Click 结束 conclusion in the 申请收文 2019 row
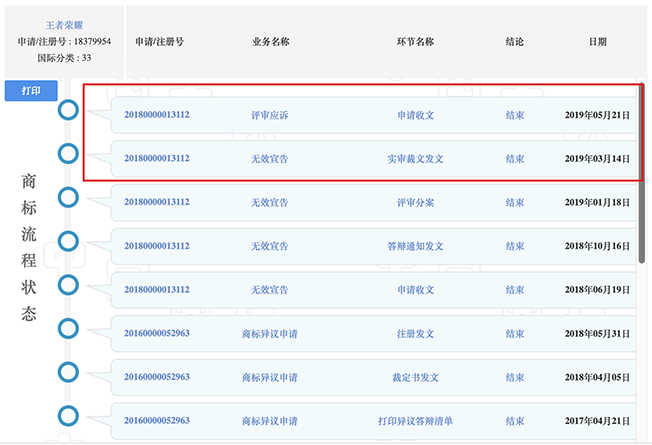The height and width of the screenshot is (445, 652). pyautogui.click(x=515, y=115)
